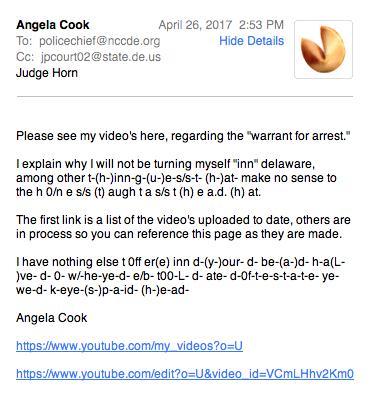Click paragraph starting "I explain why"
Screen dimensions: 375x405
coord(176,178)
